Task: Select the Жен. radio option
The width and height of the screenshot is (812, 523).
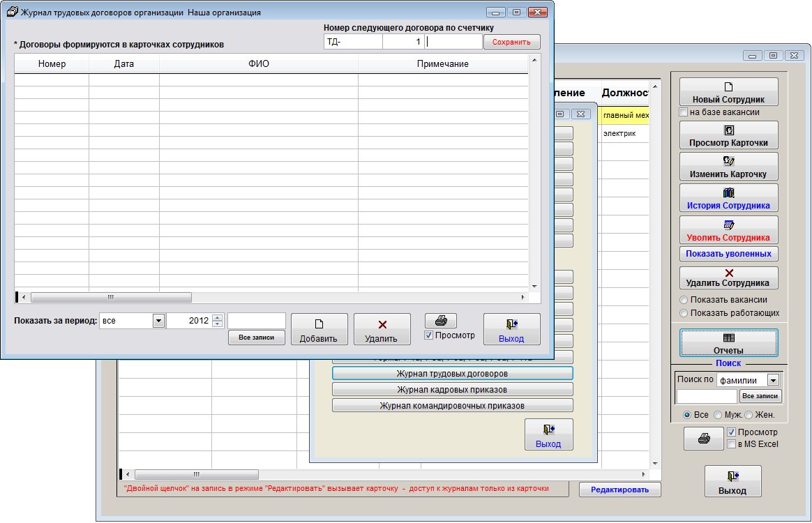Action: coord(749,415)
